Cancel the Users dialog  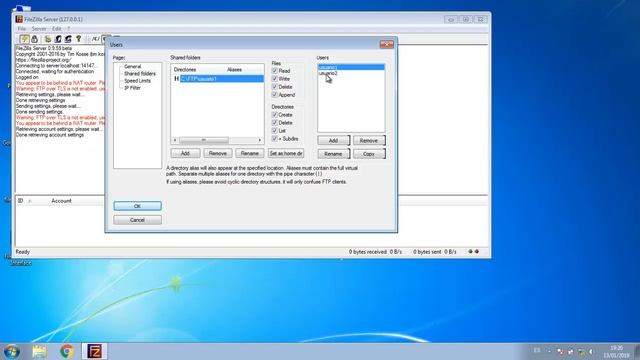click(137, 220)
